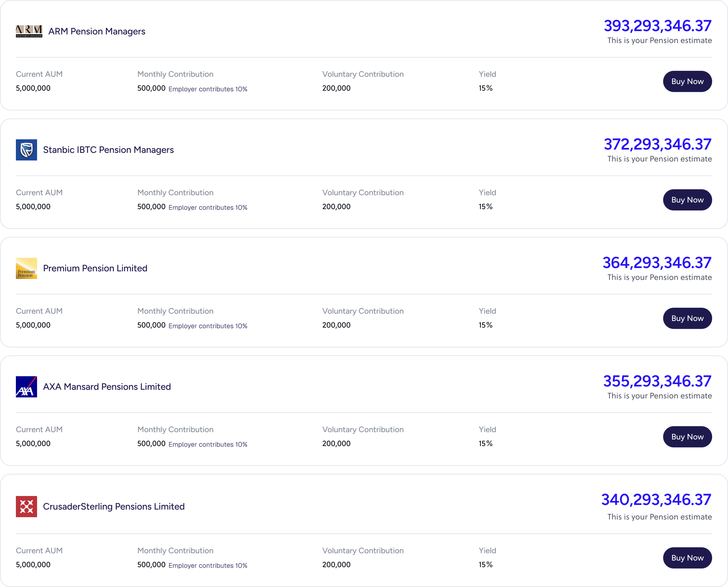This screenshot has width=728, height=587.
Task: Click the AXA Mansard logo
Action: click(x=26, y=386)
